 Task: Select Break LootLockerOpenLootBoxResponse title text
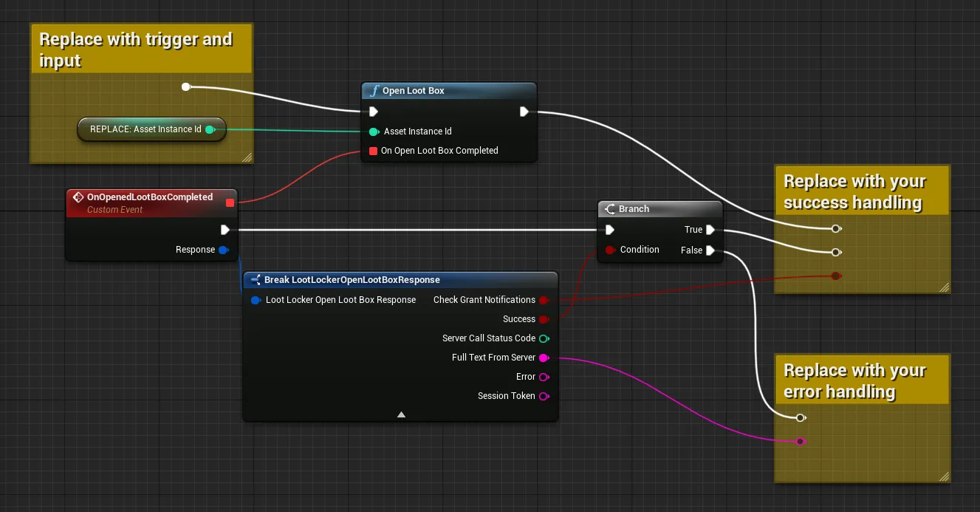pyautogui.click(x=352, y=280)
